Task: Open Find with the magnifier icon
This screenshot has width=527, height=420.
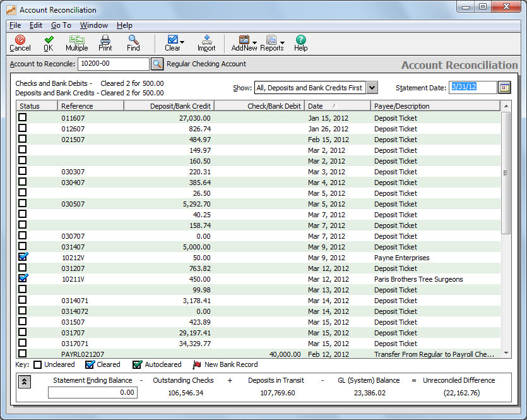Action: coord(133,43)
